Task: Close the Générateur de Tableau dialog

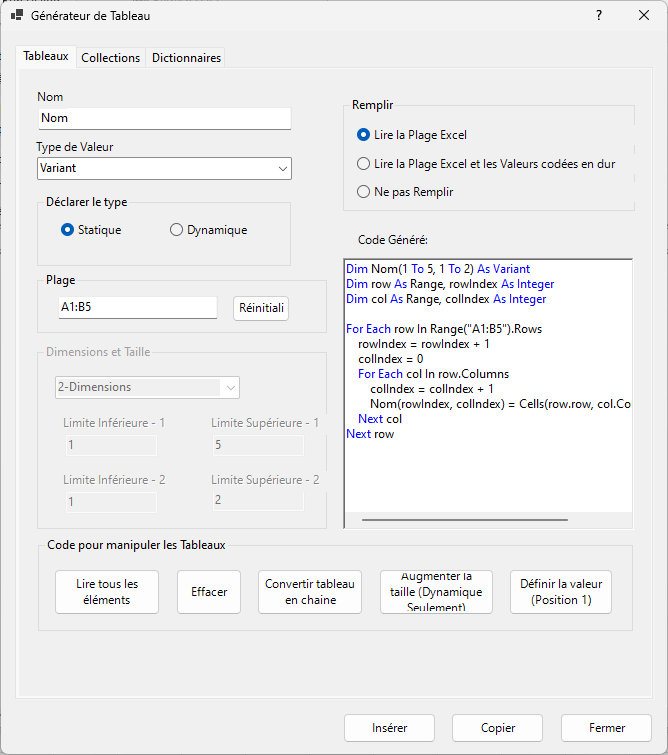Action: [x=644, y=15]
